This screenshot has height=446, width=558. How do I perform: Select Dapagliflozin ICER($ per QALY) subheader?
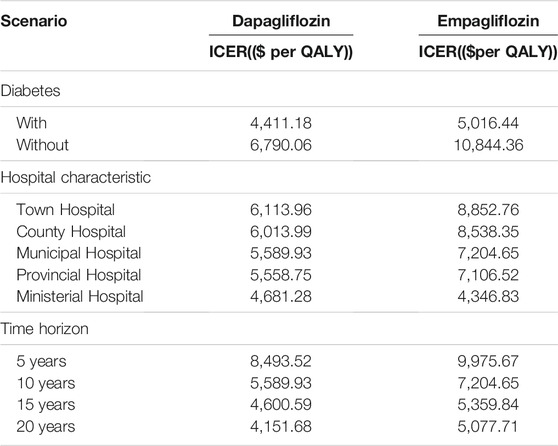tap(281, 52)
